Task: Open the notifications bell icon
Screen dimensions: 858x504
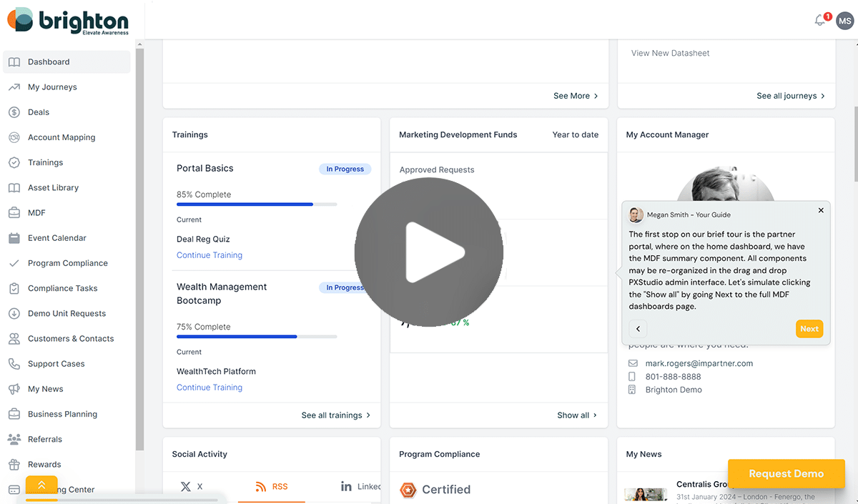Action: (820, 20)
